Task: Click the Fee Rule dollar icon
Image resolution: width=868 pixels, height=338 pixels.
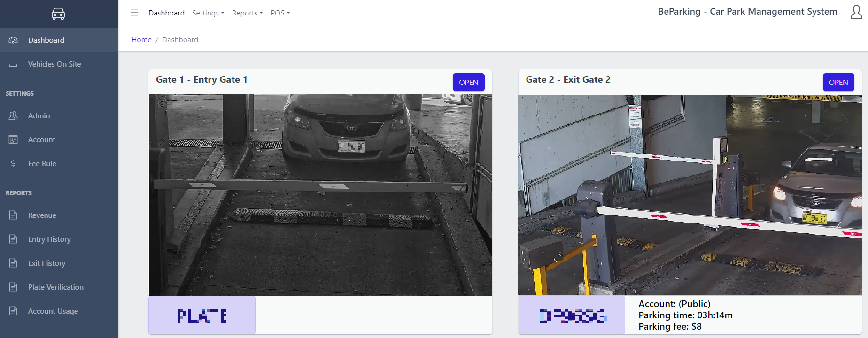Action: point(13,163)
